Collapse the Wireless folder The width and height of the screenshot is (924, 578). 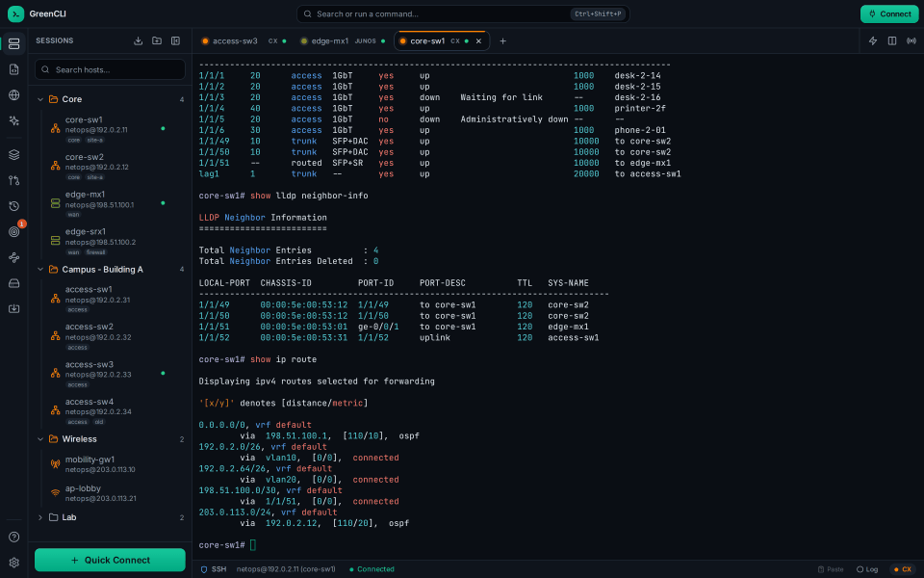coord(40,439)
